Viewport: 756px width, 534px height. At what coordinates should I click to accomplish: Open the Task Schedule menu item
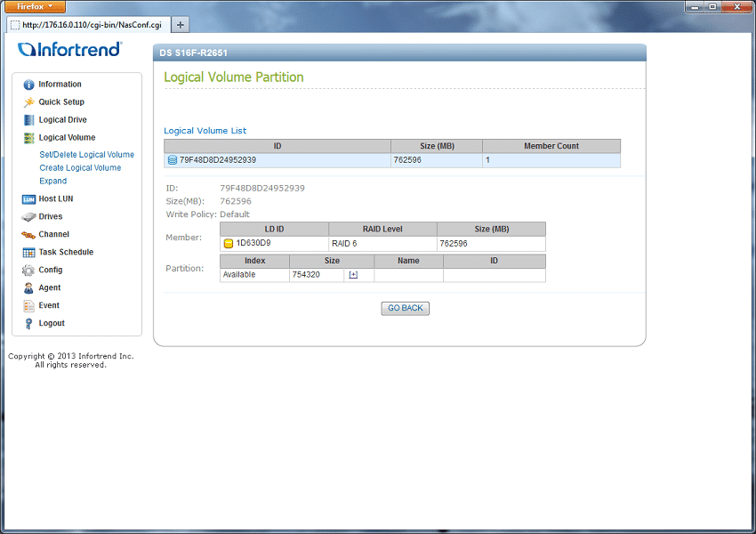(66, 252)
